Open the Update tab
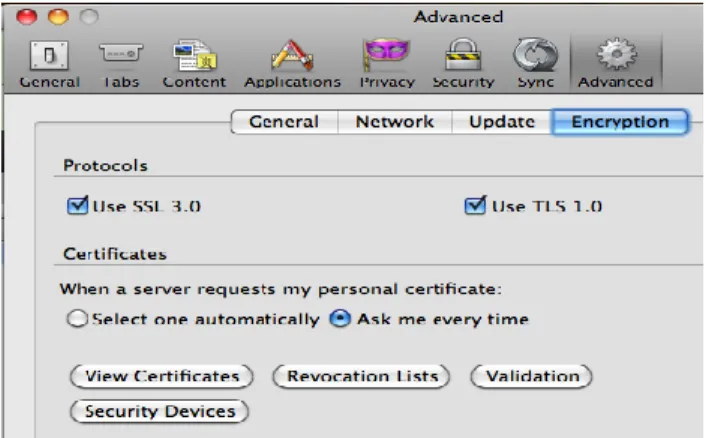The image size is (706, 438). 502,122
